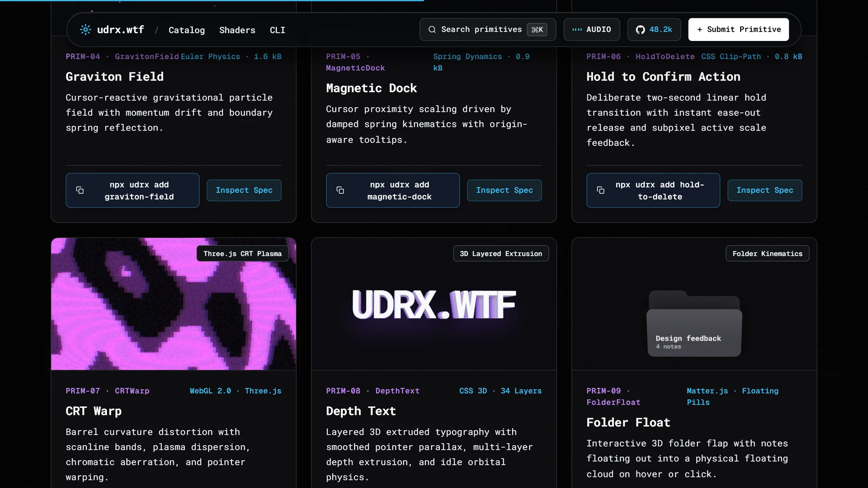Screen dimensions: 868x488
Task: Click the Graviton Field title
Action: [115, 77]
